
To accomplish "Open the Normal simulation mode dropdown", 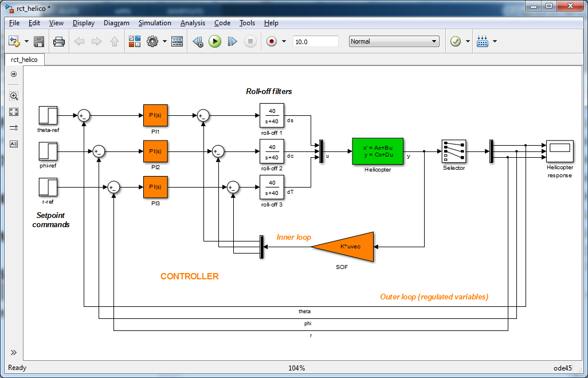I will pyautogui.click(x=394, y=41).
